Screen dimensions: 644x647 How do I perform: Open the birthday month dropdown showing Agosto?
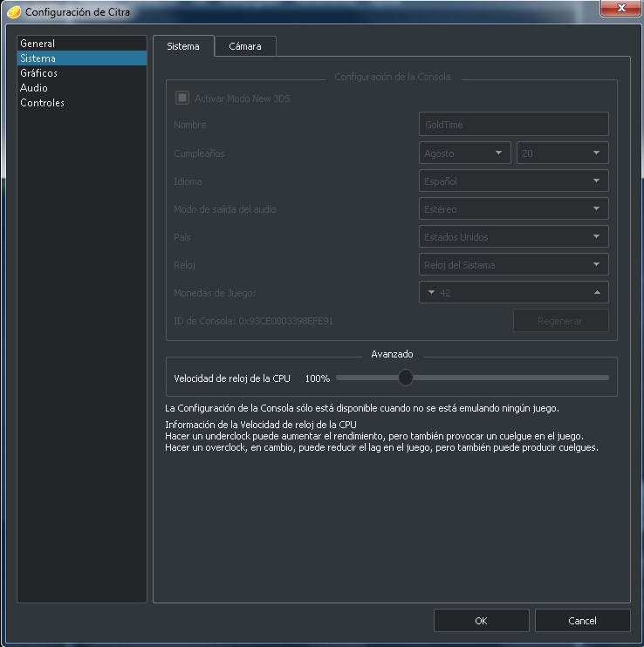point(465,153)
